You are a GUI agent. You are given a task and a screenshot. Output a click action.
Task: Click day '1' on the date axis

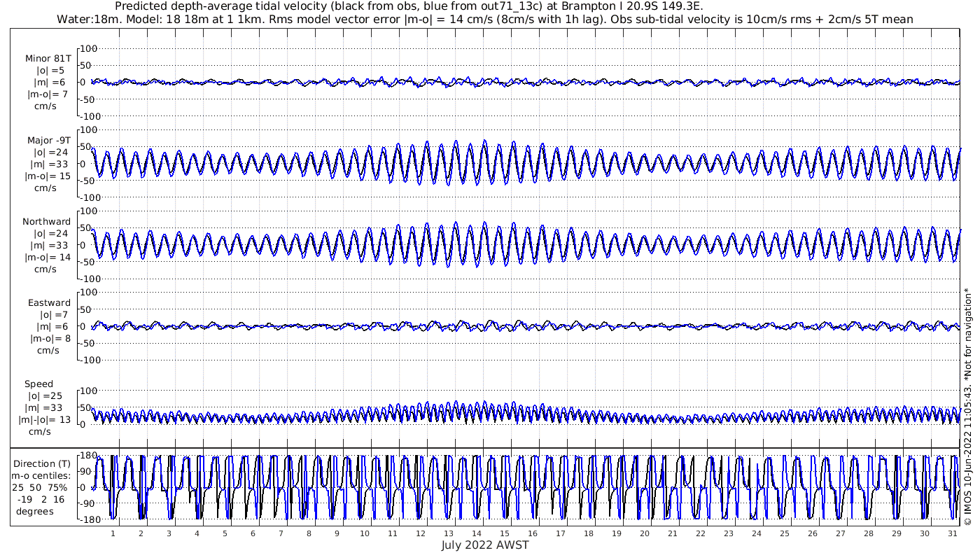(x=113, y=533)
